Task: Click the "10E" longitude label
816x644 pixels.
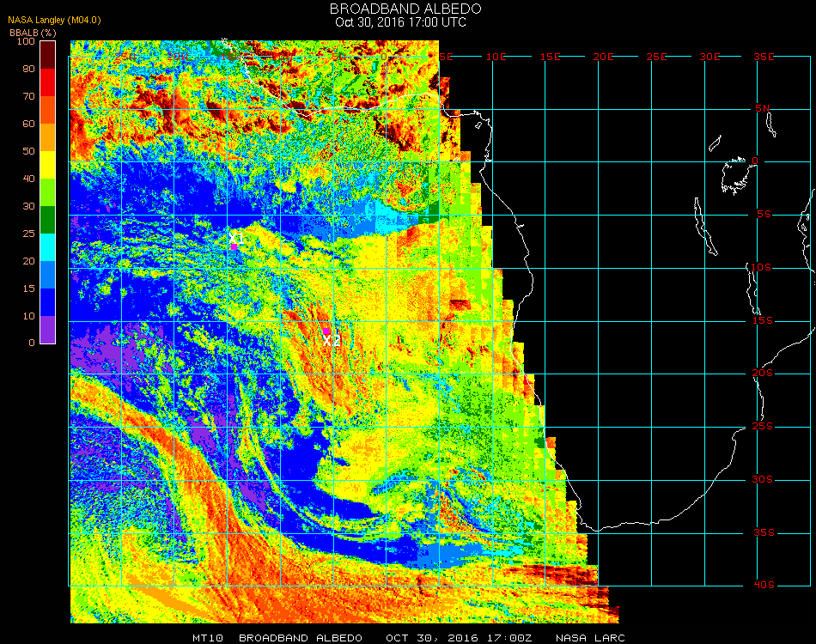Action: 496,57
